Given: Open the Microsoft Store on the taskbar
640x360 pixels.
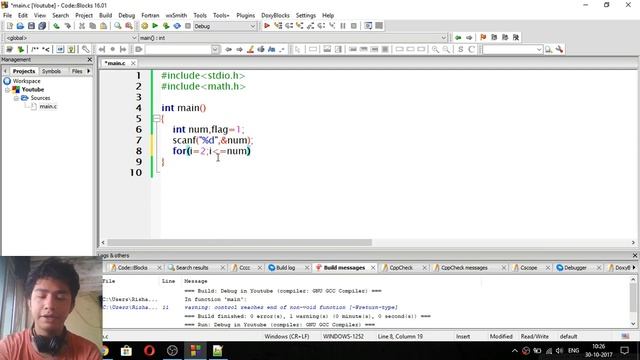Looking at the screenshot, I should tap(127, 351).
